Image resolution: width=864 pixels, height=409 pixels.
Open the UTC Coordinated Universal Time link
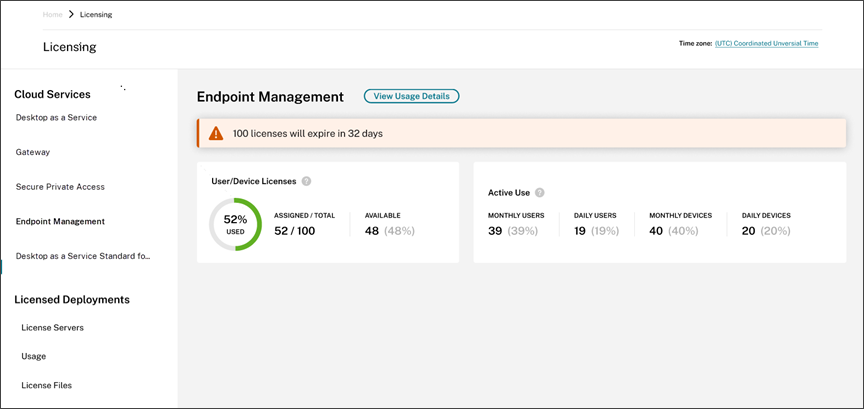766,43
